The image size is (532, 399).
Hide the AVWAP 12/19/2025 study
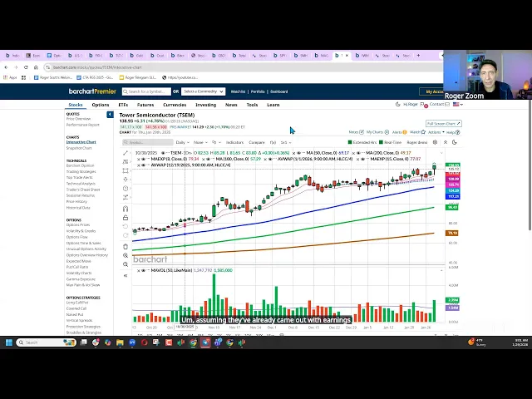tap(143, 165)
